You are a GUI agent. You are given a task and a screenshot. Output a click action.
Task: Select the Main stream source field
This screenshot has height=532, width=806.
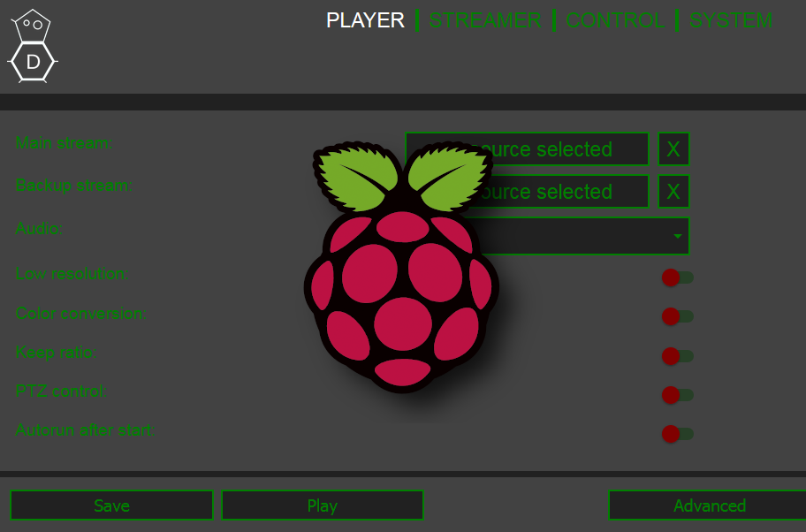coord(566,149)
